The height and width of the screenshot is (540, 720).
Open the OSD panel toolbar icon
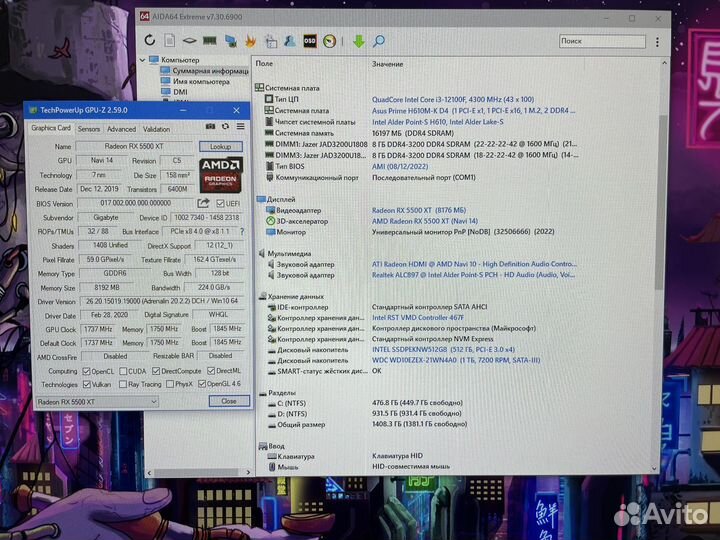click(310, 41)
